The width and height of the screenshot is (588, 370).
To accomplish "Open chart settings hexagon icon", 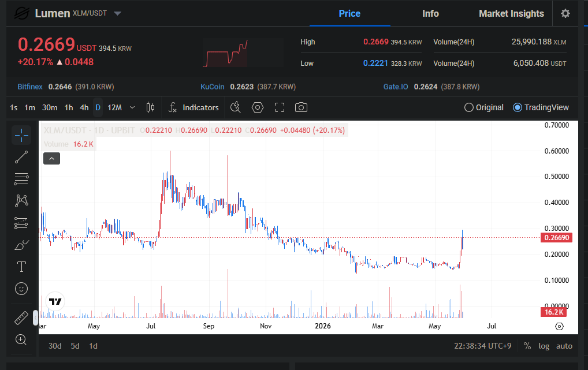I will (257, 107).
